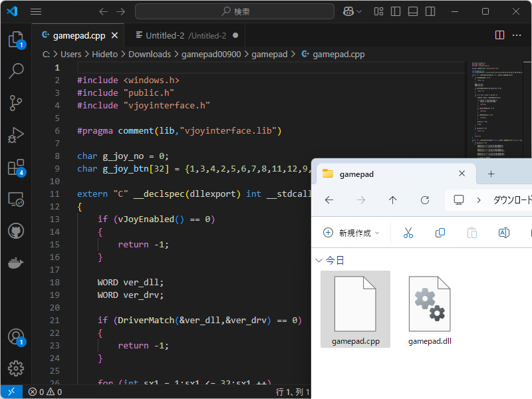This screenshot has height=399, width=532.
Task: Open the GitHub view in activity bar
Action: [x=16, y=231]
